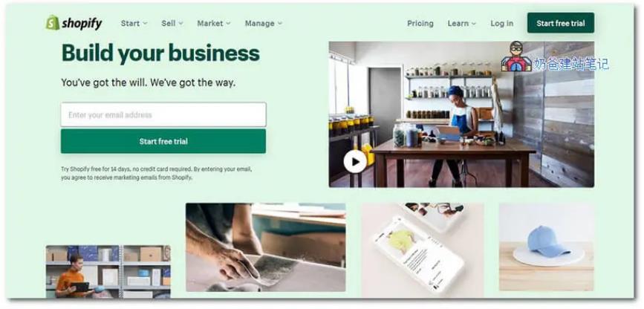Click the shopify wordmark text
The width and height of the screenshot is (644, 309).
pyautogui.click(x=82, y=24)
